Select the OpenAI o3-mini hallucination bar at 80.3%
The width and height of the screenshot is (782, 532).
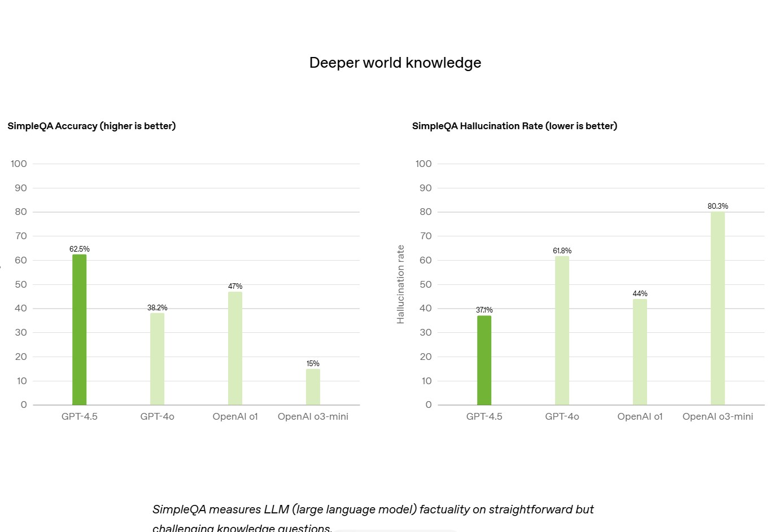tap(718, 309)
